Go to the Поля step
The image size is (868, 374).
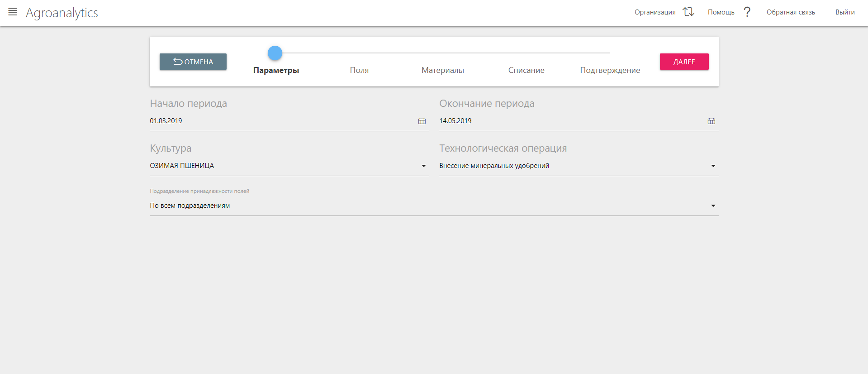359,70
